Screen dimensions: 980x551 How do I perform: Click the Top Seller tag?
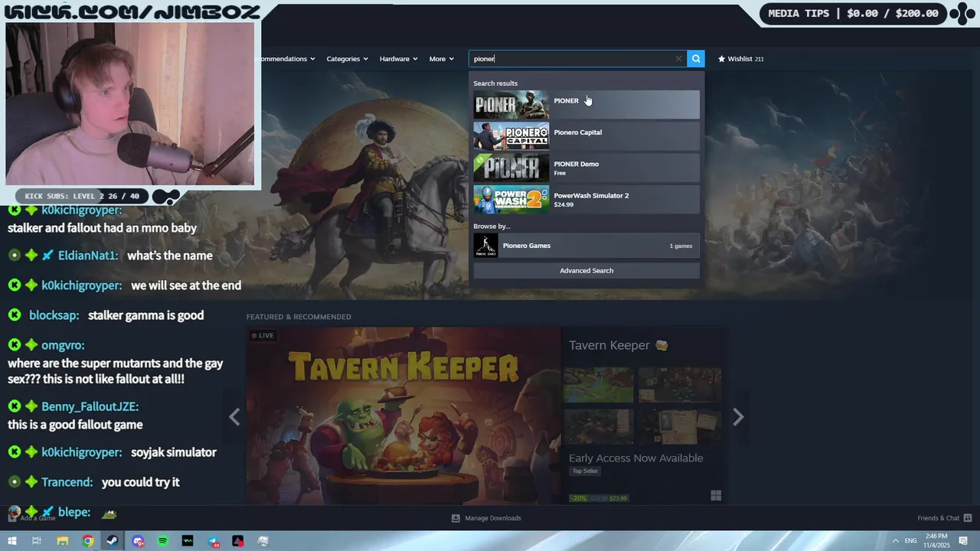pyautogui.click(x=585, y=471)
